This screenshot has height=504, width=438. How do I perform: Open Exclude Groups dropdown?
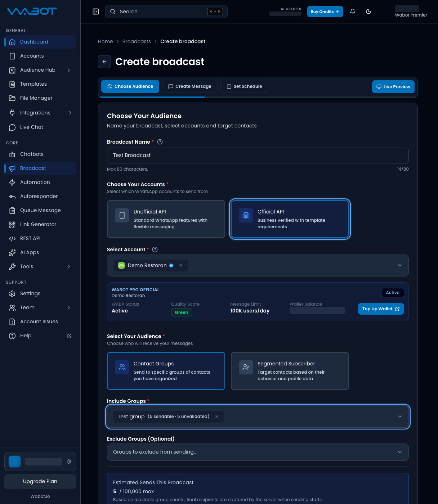coord(258,452)
